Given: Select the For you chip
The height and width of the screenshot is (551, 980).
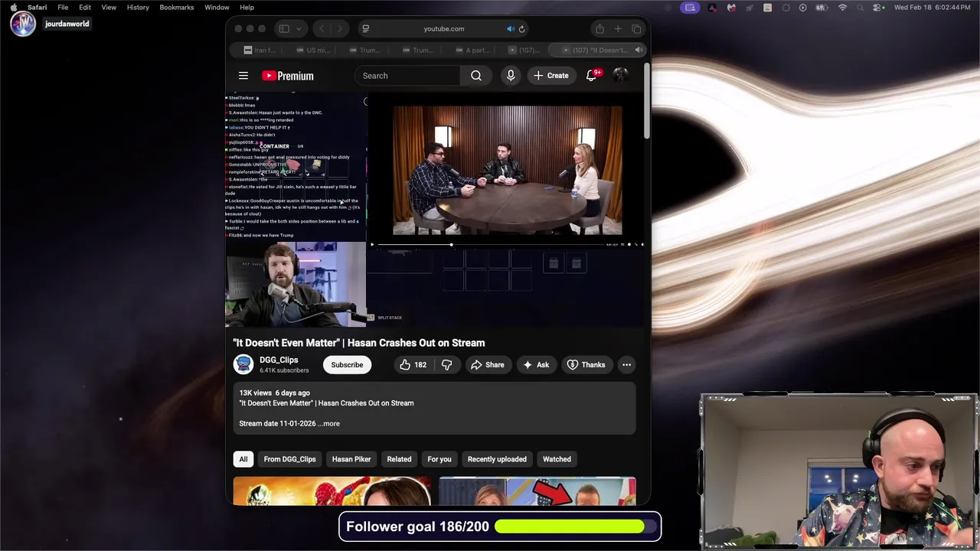Looking at the screenshot, I should (439, 459).
